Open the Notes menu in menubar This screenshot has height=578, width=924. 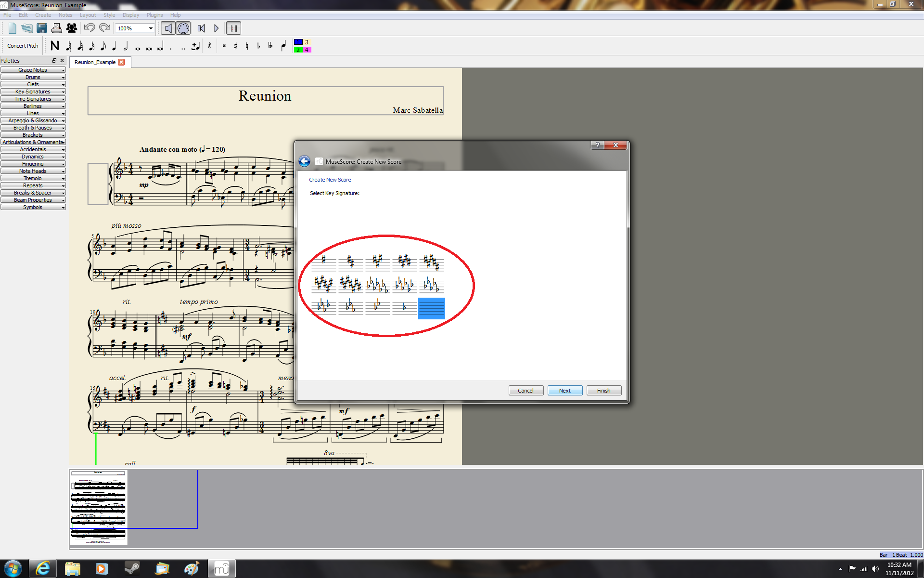[65, 14]
